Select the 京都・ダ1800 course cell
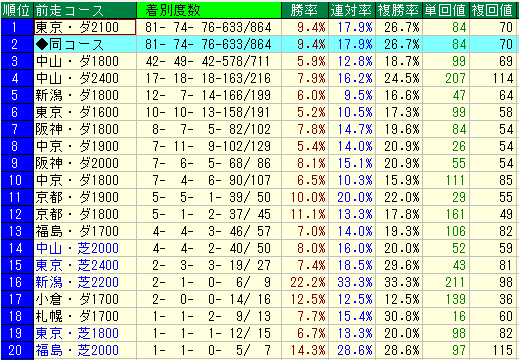Screen dimensions: 519x360 tap(85, 214)
